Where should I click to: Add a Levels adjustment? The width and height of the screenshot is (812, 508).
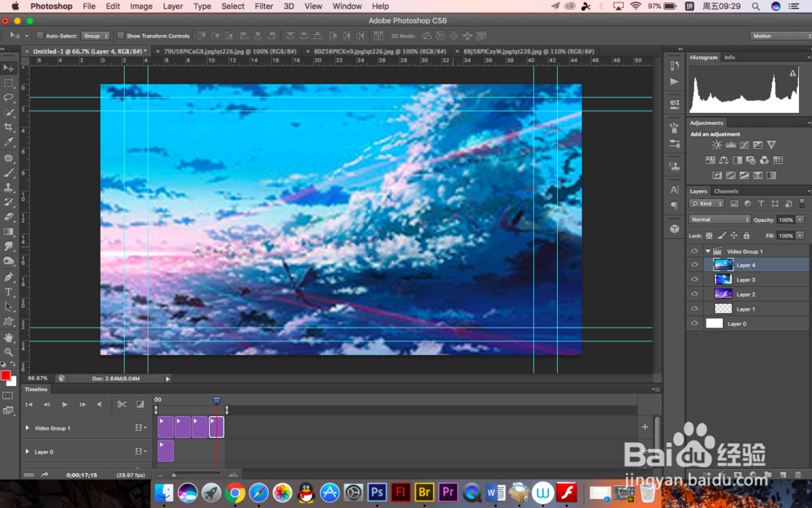point(731,145)
